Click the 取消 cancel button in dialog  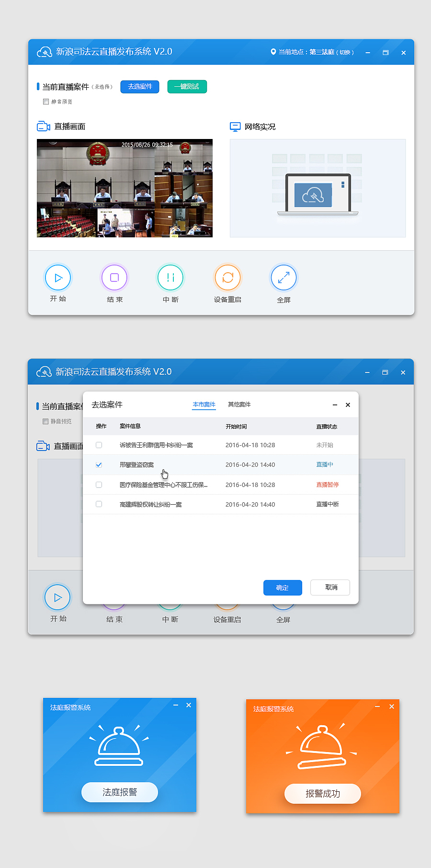coord(330,588)
